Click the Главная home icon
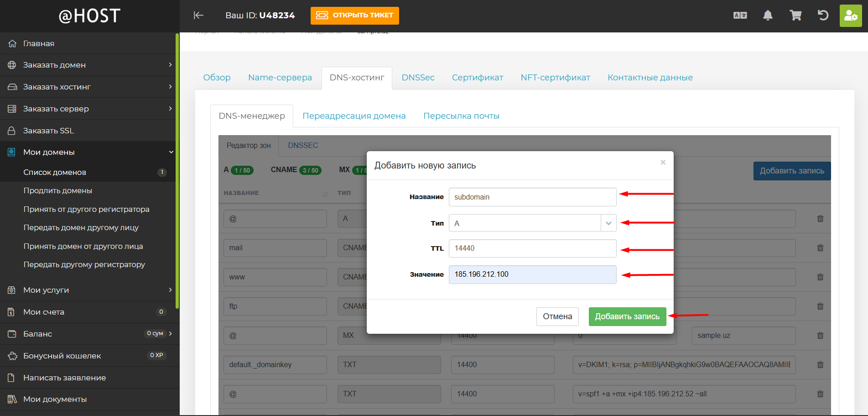868x416 pixels. coord(12,43)
